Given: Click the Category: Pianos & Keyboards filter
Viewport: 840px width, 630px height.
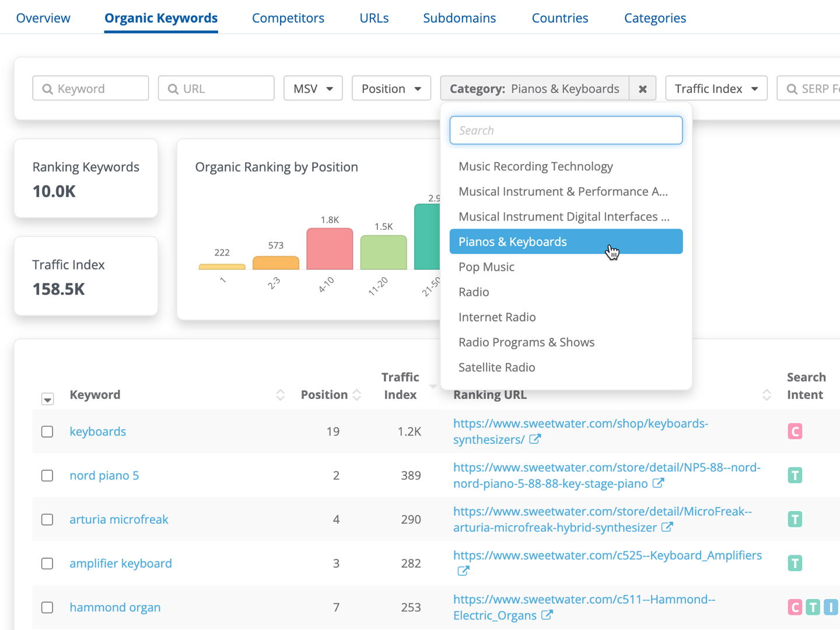Looking at the screenshot, I should pos(534,89).
